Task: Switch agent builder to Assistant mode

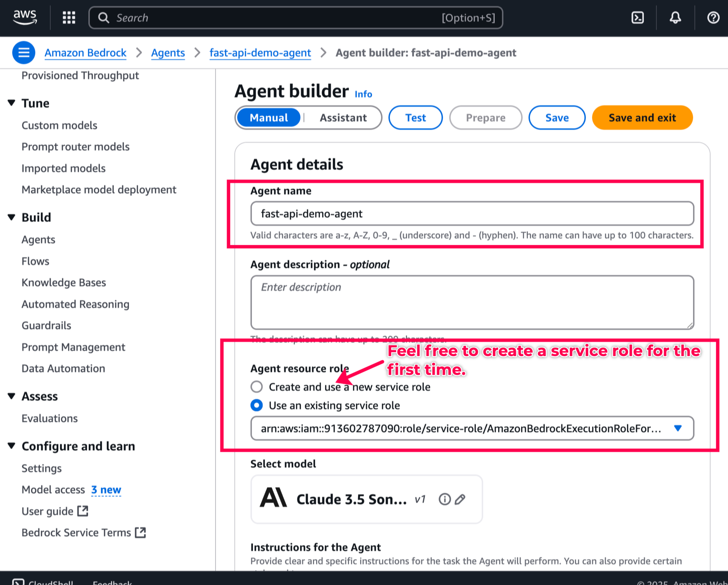Action: click(x=343, y=118)
